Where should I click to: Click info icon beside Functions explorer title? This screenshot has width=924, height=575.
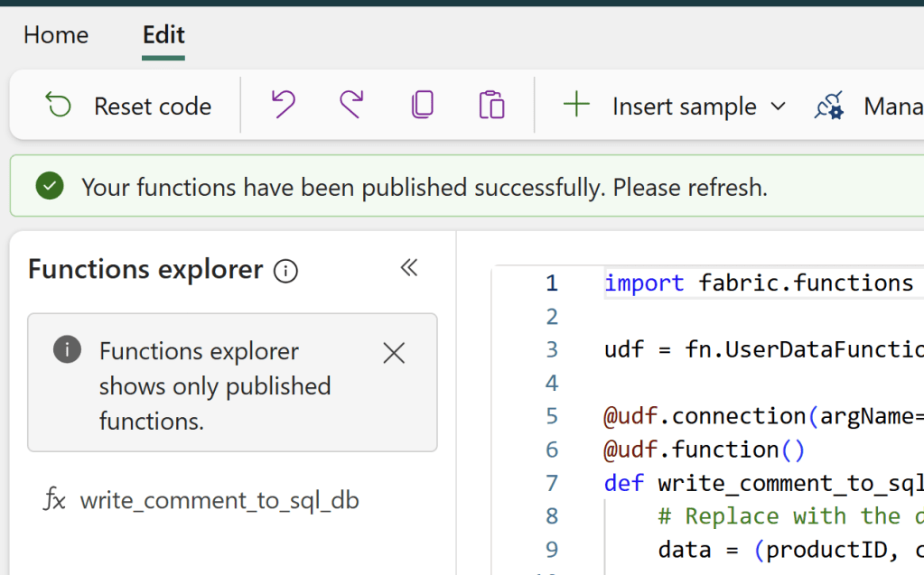(x=285, y=271)
